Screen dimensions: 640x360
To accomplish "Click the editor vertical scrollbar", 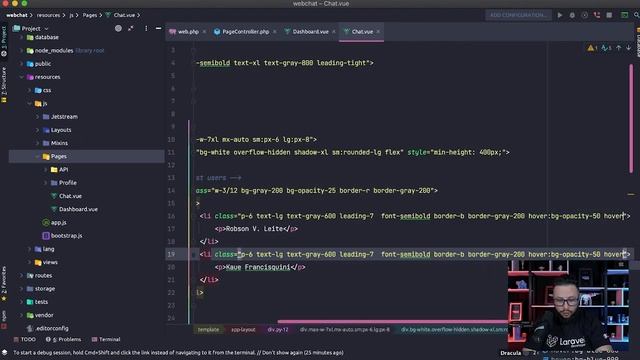I will (631, 118).
